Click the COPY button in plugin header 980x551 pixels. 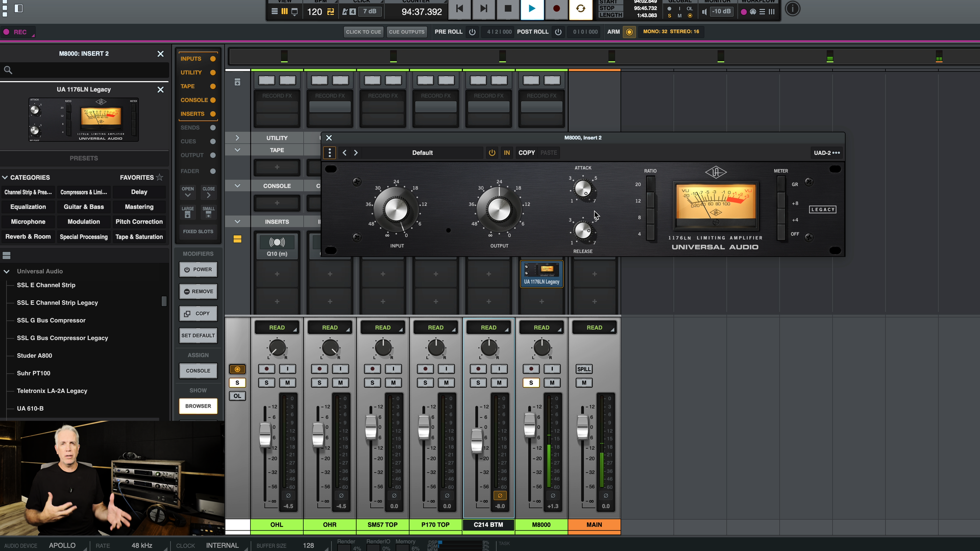click(x=526, y=153)
